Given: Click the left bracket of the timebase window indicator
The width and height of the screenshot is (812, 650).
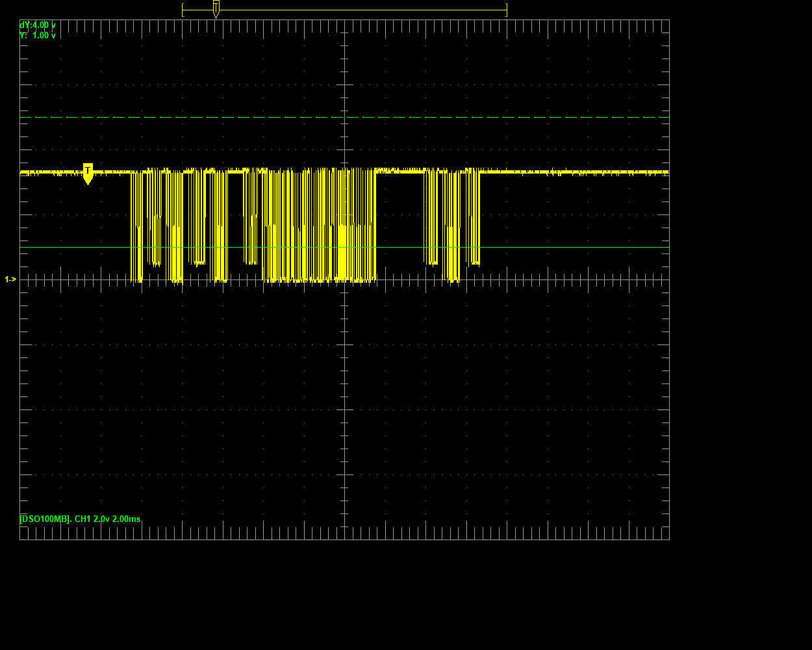Looking at the screenshot, I should pos(183,9).
